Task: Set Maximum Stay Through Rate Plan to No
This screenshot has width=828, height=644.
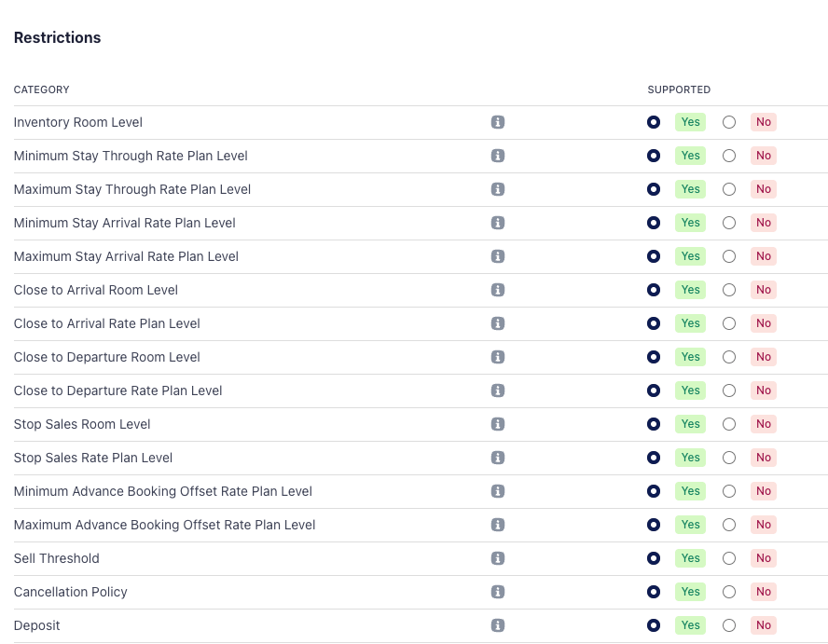Action: [729, 189]
